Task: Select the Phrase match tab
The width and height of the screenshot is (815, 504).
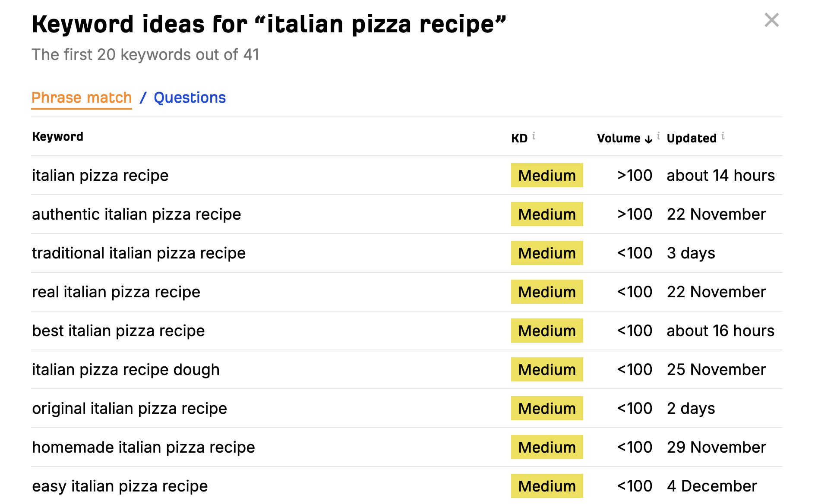Action: tap(82, 98)
